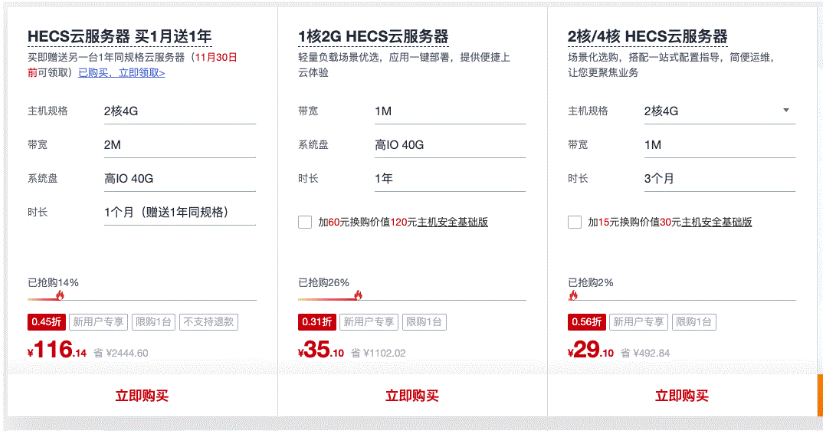Click 新用户专享 tag on 1核2G card

coord(367,322)
